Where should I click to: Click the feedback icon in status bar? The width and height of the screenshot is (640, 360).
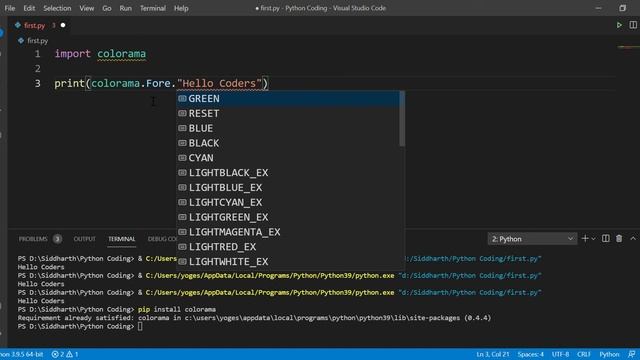631,354
